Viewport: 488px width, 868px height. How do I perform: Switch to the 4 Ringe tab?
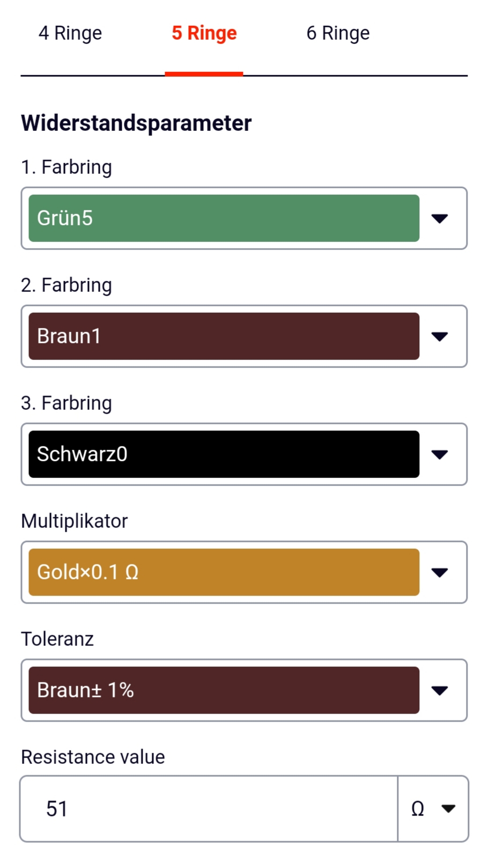click(70, 33)
